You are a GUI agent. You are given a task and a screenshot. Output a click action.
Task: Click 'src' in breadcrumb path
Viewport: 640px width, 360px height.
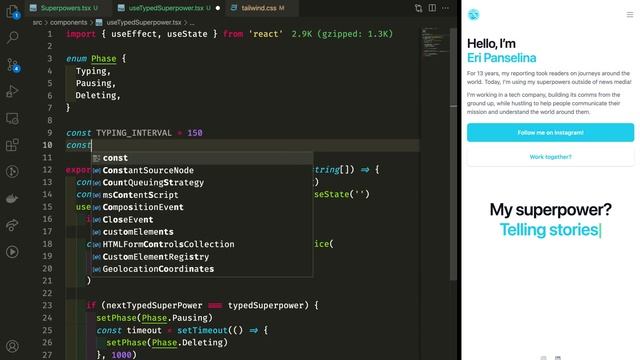click(x=37, y=22)
